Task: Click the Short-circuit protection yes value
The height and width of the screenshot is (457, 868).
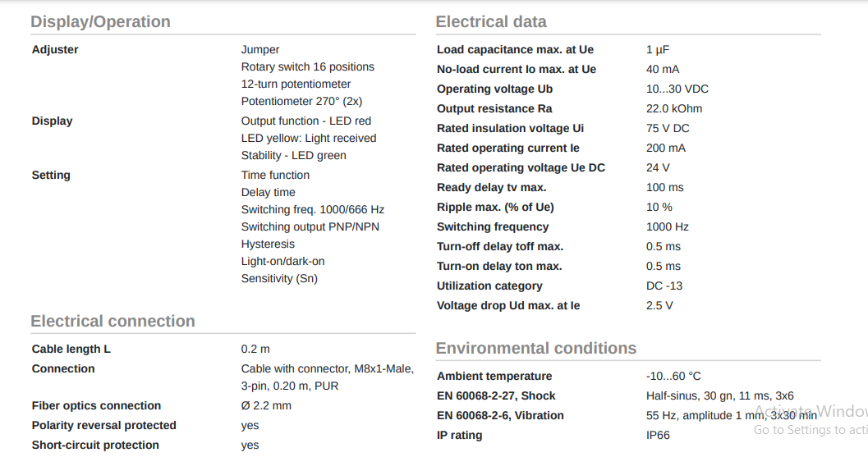Action: point(250,446)
